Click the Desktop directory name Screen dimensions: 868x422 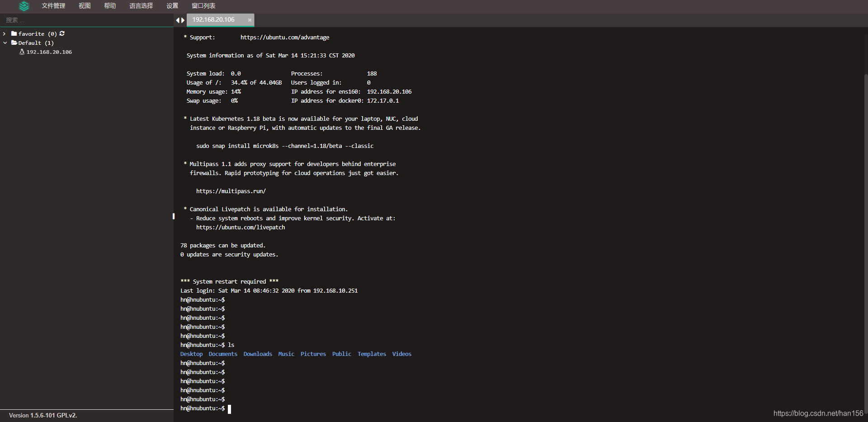tap(192, 354)
